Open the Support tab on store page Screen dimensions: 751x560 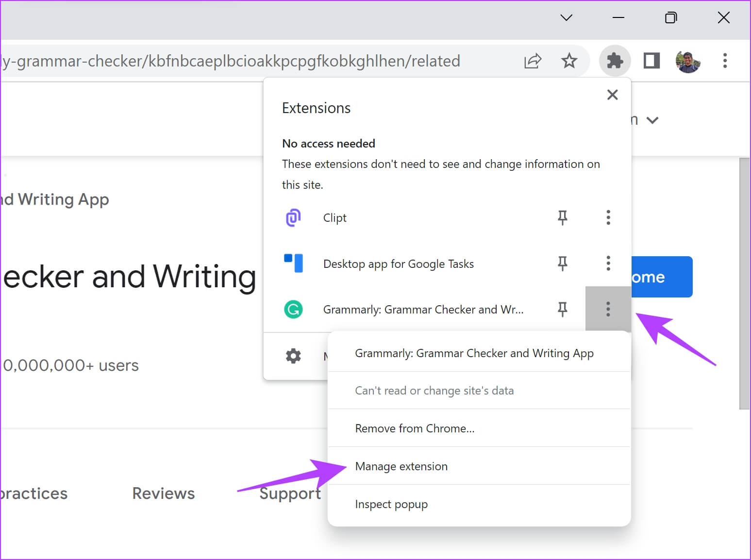pos(290,494)
